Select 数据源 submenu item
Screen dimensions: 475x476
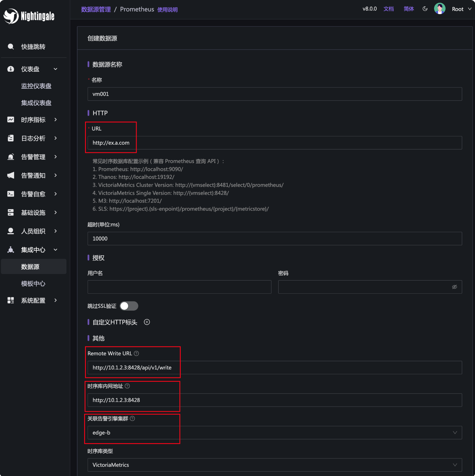click(x=34, y=267)
